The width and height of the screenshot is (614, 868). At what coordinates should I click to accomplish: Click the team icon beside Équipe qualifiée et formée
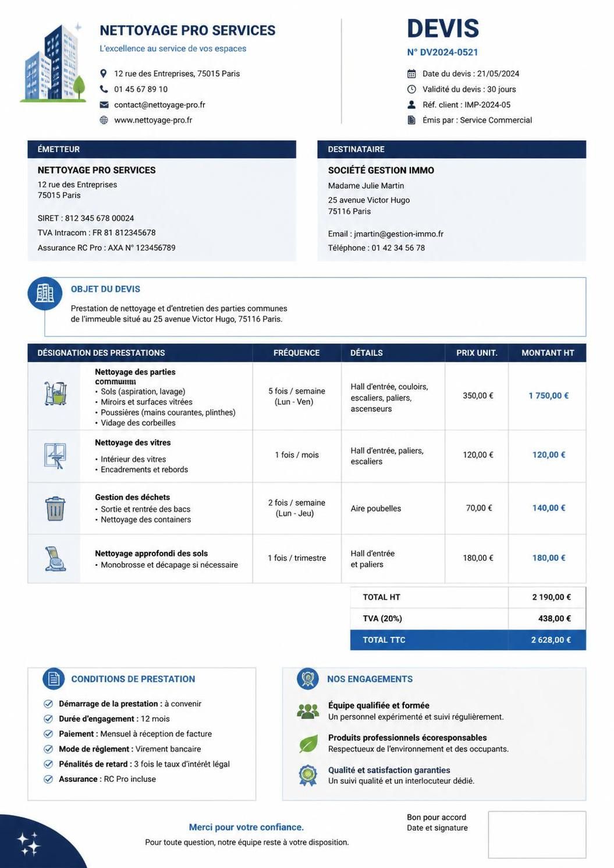pyautogui.click(x=308, y=711)
